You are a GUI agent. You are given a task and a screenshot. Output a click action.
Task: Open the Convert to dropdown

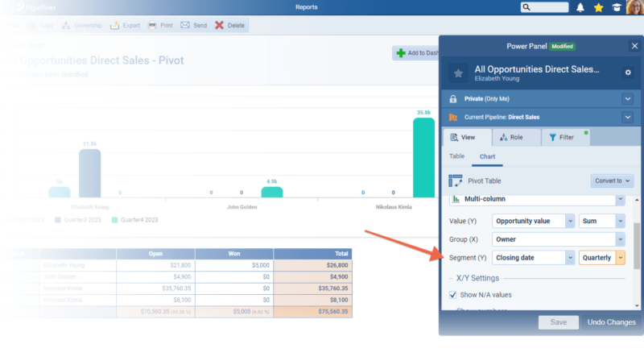[x=612, y=181]
